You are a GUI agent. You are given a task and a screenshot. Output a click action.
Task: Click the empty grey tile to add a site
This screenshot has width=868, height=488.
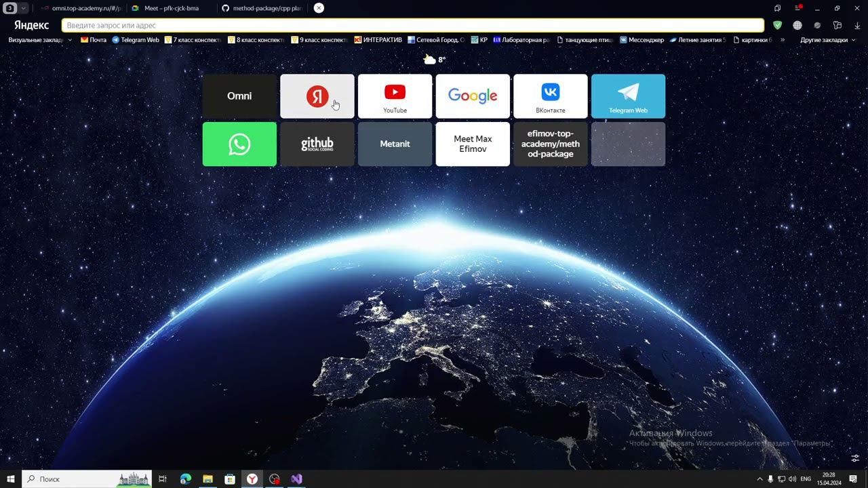click(628, 144)
